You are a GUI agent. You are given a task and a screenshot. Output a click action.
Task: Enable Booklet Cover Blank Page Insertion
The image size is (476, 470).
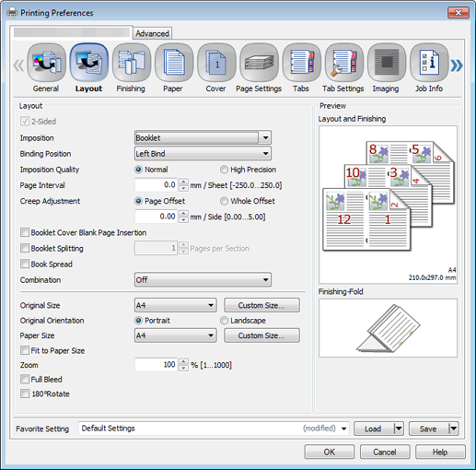pyautogui.click(x=25, y=232)
